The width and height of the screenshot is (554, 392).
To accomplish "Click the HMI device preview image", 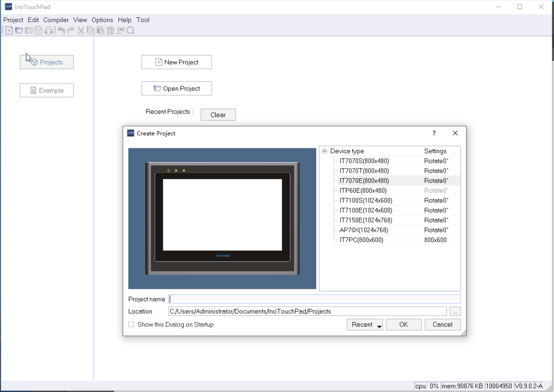I will [222, 218].
